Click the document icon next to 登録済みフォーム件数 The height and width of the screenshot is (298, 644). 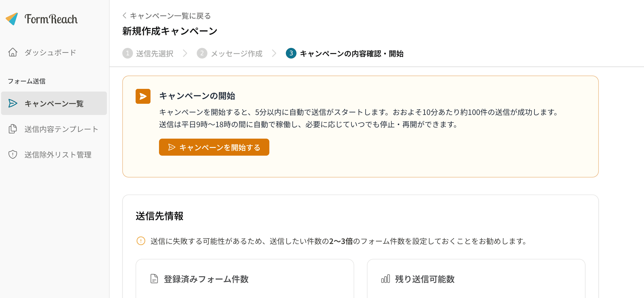click(x=153, y=279)
